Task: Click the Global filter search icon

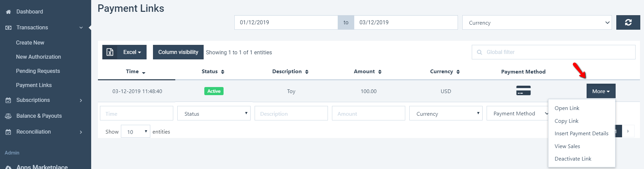Action: [x=479, y=52]
